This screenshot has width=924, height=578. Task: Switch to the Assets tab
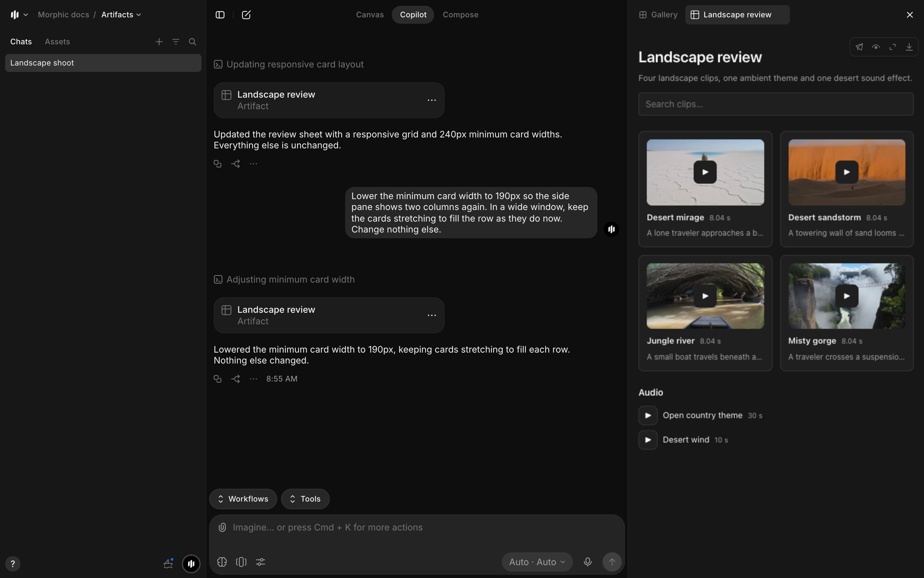coord(57,42)
